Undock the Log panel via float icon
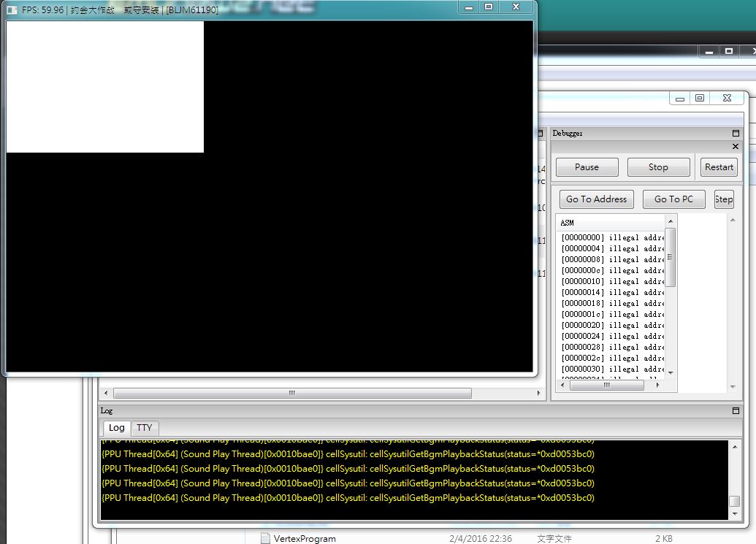The width and height of the screenshot is (756, 544). pos(736,411)
